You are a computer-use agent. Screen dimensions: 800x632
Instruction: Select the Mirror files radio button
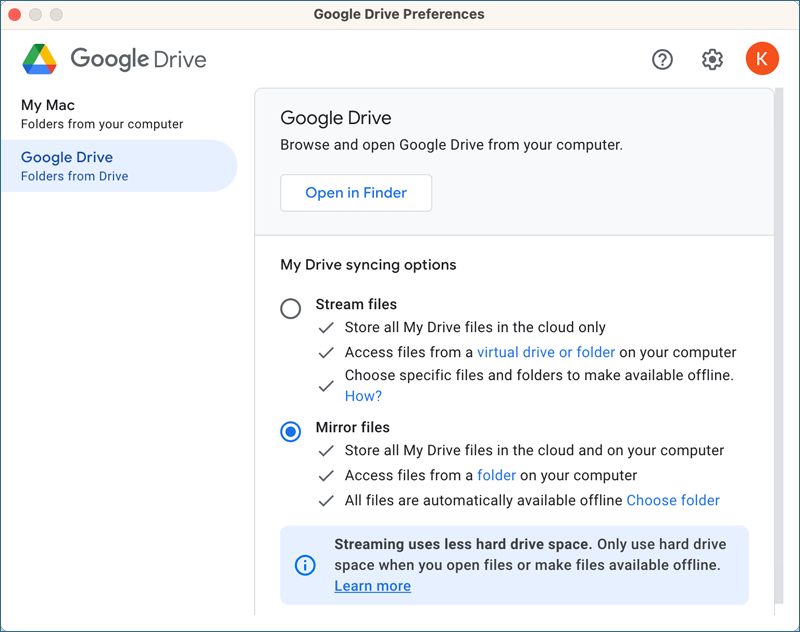290,432
